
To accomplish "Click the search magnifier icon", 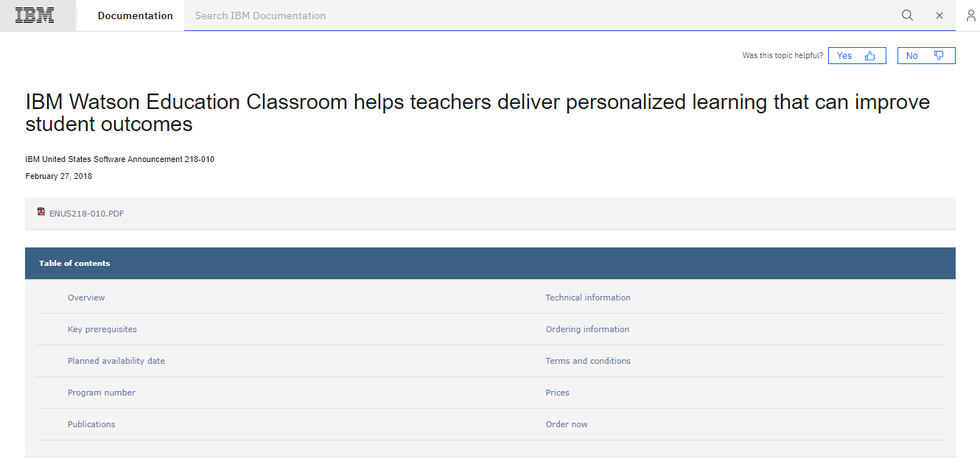I will click(x=907, y=15).
